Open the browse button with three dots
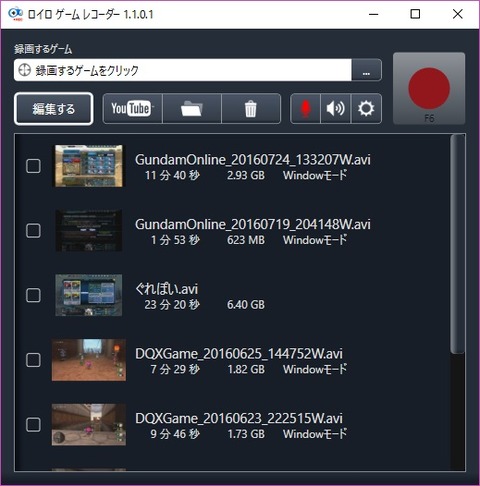Image resolution: width=480 pixels, height=486 pixels. 366,70
